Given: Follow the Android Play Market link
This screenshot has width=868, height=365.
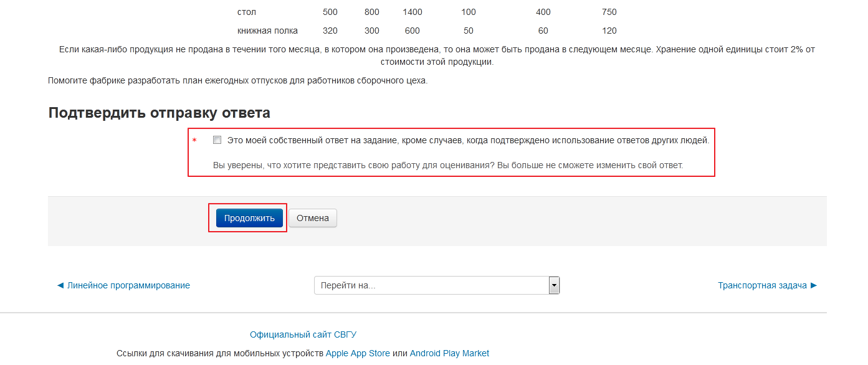Looking at the screenshot, I should point(449,353).
